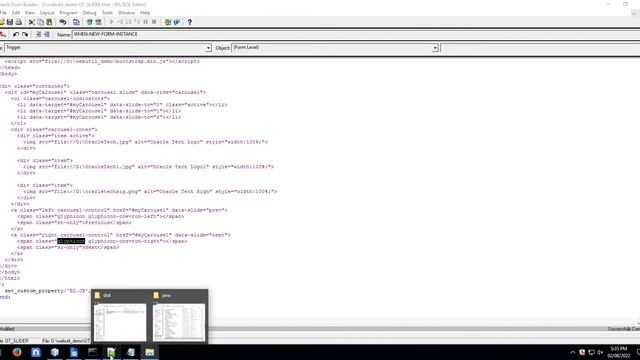Screen dimensions: 640x360
Task: Click the Step Out debug icon
Action: click(x=137, y=22)
